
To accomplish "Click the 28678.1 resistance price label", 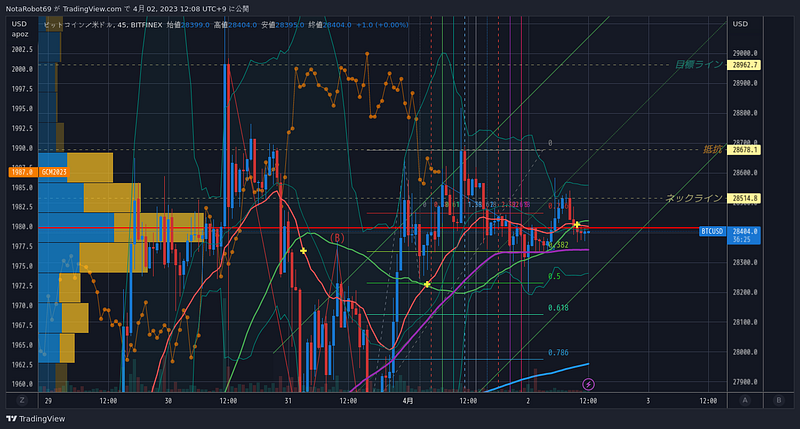I will point(745,150).
